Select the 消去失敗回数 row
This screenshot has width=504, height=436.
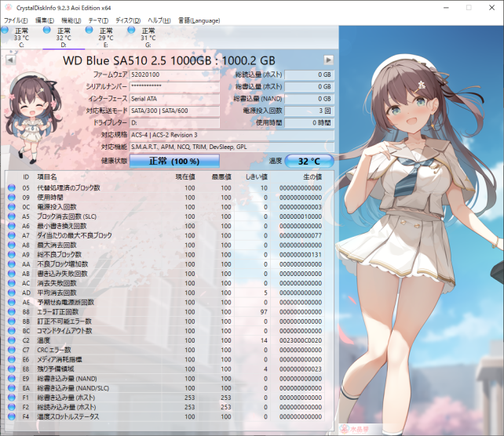[166, 283]
